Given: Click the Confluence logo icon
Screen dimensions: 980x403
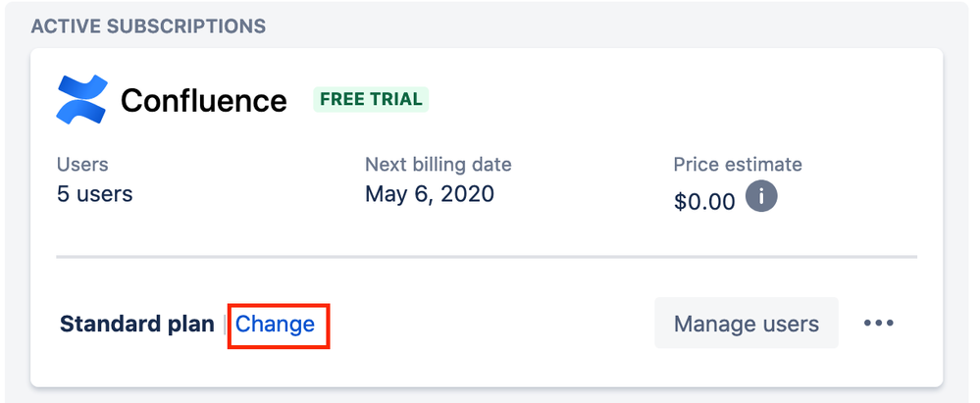Looking at the screenshot, I should (x=82, y=99).
